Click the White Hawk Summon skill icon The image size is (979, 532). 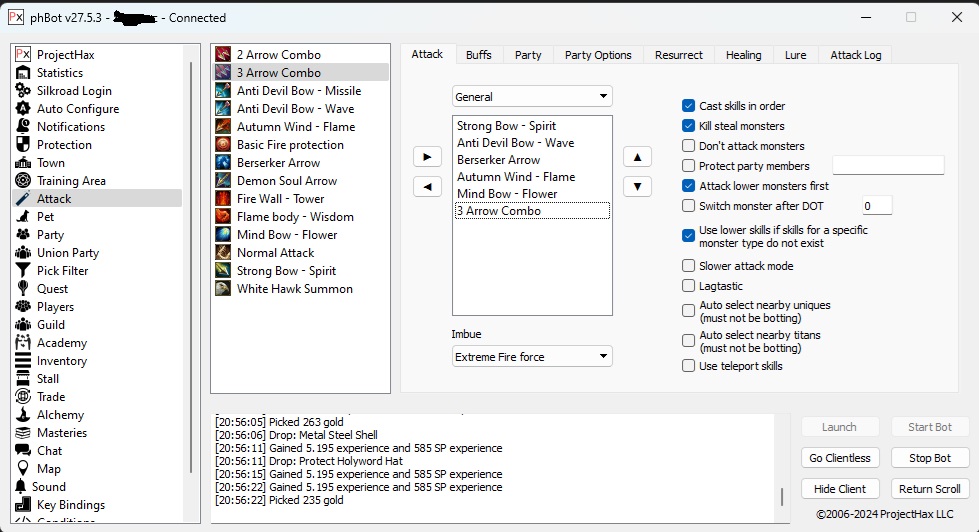[223, 289]
